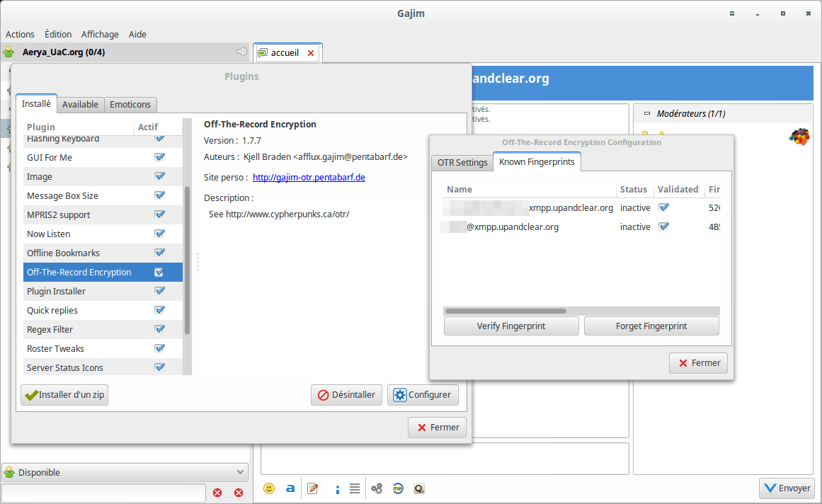Open the gajim-otr.pentabarf.de link
The height and width of the screenshot is (504, 822).
pyautogui.click(x=309, y=177)
